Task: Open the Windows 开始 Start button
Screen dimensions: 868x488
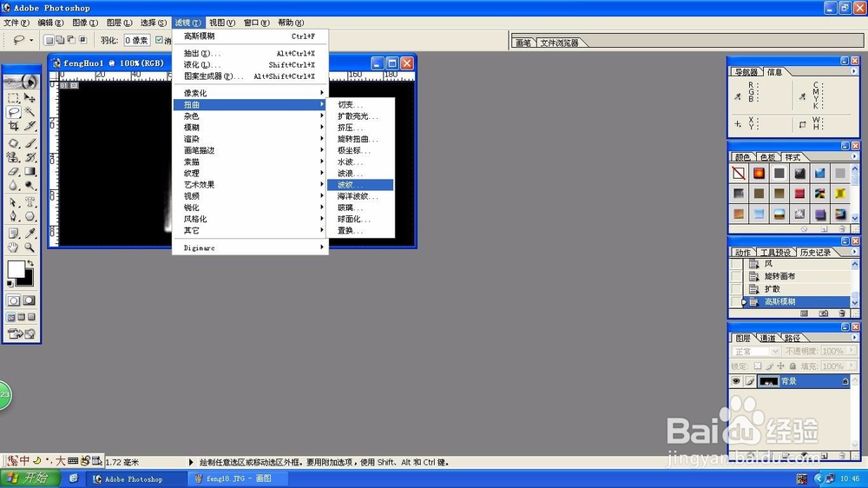Action: tap(30, 478)
